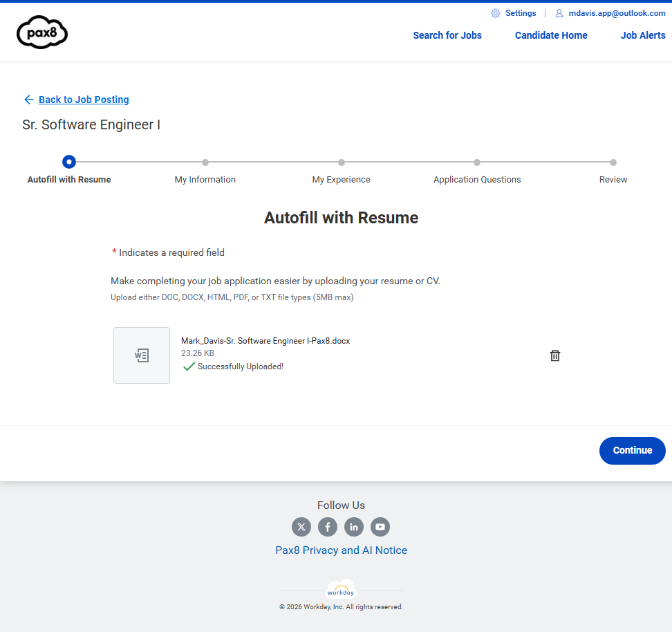
Task: Delete uploaded resume with trash icon
Action: (x=554, y=355)
